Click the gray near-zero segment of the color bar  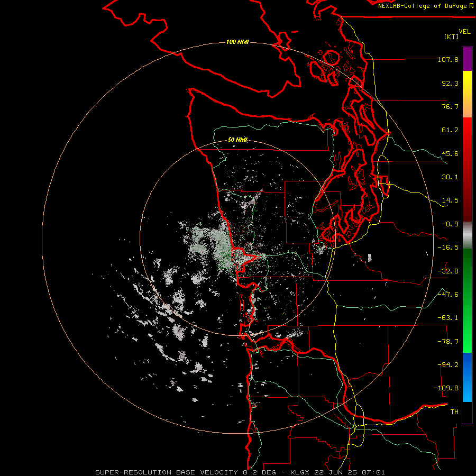(x=467, y=235)
